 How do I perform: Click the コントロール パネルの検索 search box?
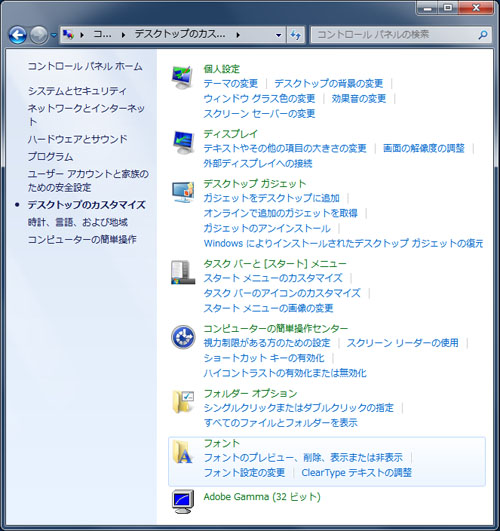pyautogui.click(x=396, y=35)
